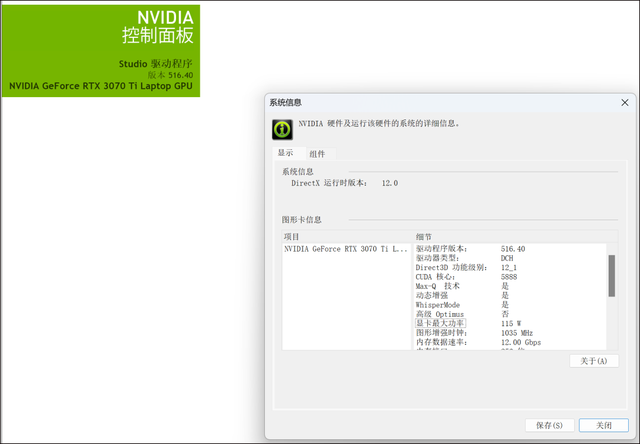Screen dimensions: 640x444
Task: Click the 115 W power value
Action: pos(511,323)
